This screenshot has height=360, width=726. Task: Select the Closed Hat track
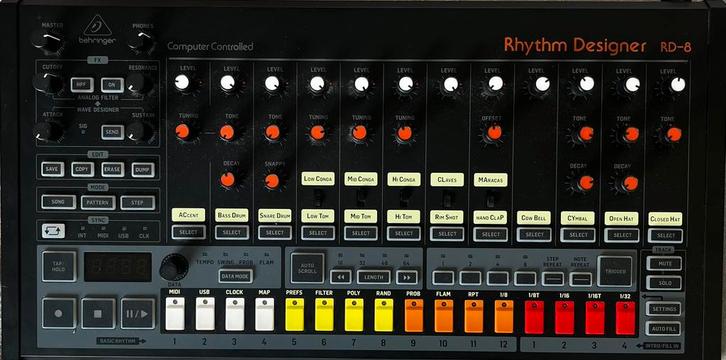(665, 236)
